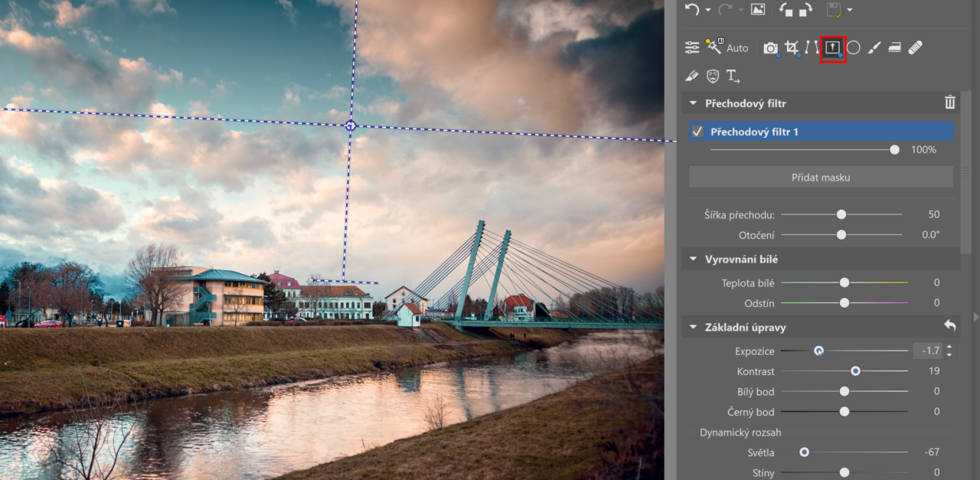Reset Základní úpravy with the revert arrow

(x=949, y=326)
